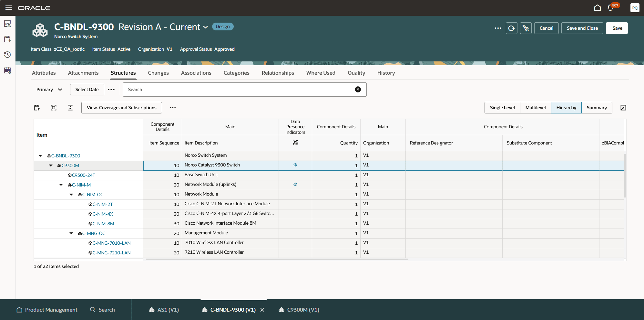Open the Changes tab
Viewport: 644px width, 320px height.
pyautogui.click(x=158, y=73)
